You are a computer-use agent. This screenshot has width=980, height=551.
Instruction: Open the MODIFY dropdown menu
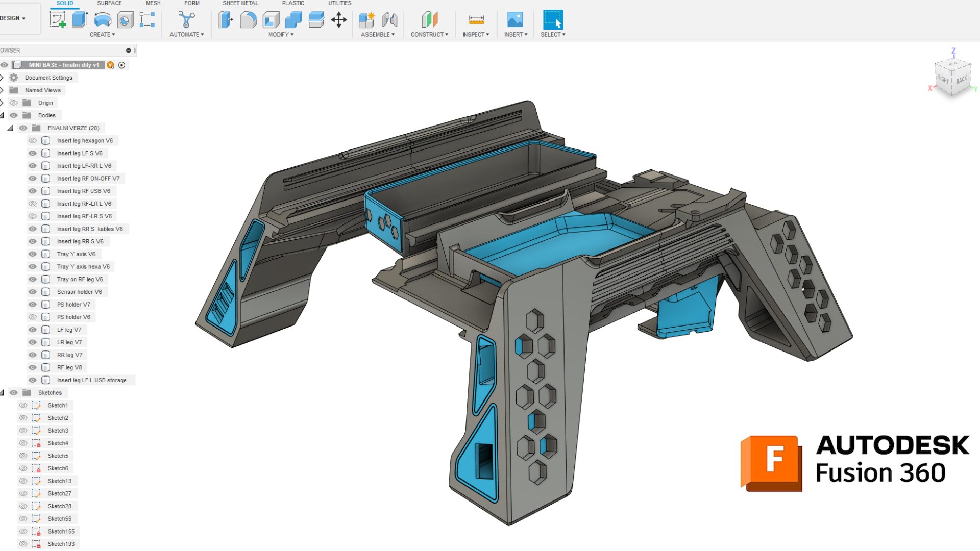coord(281,35)
